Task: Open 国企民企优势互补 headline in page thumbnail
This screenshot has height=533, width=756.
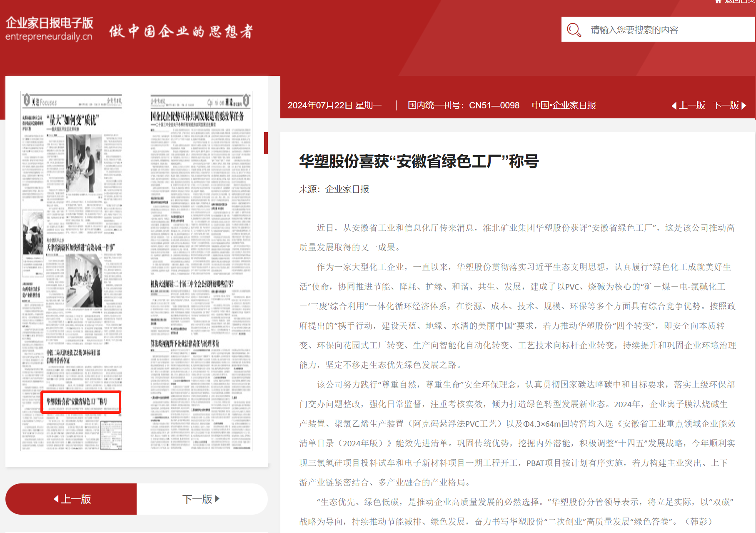Action: coord(197,116)
